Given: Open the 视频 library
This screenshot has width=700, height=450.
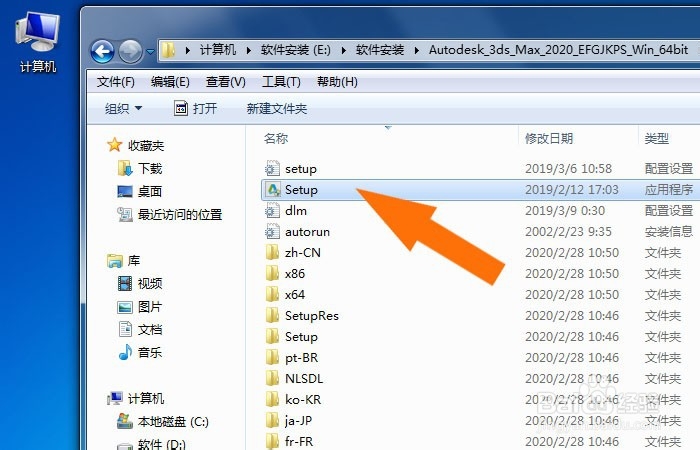Looking at the screenshot, I should coord(150,283).
